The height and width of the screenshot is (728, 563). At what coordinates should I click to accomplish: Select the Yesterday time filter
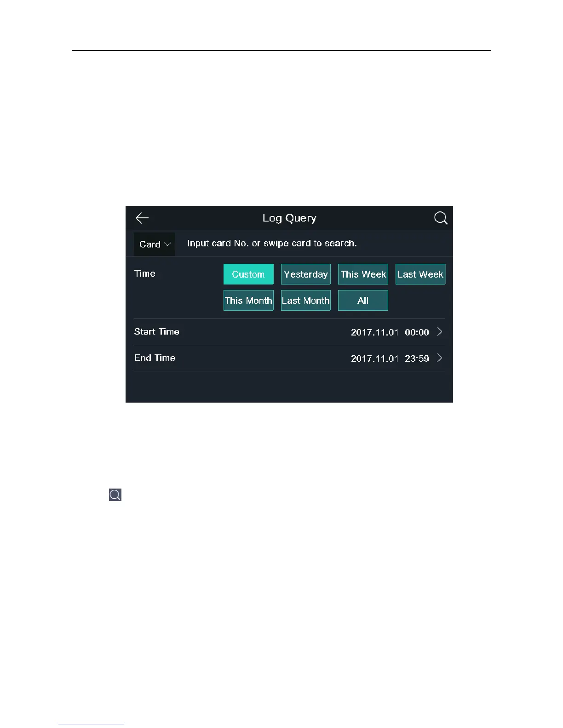click(306, 274)
